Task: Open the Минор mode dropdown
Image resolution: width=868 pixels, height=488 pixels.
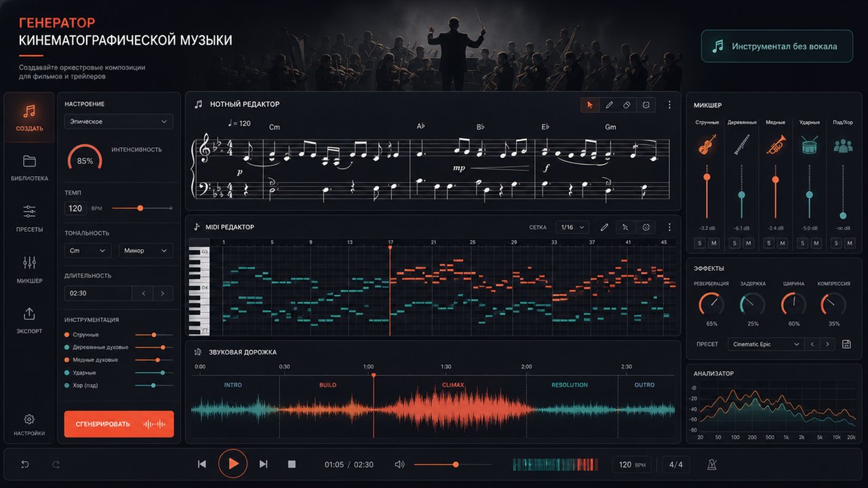Action: pyautogui.click(x=146, y=251)
